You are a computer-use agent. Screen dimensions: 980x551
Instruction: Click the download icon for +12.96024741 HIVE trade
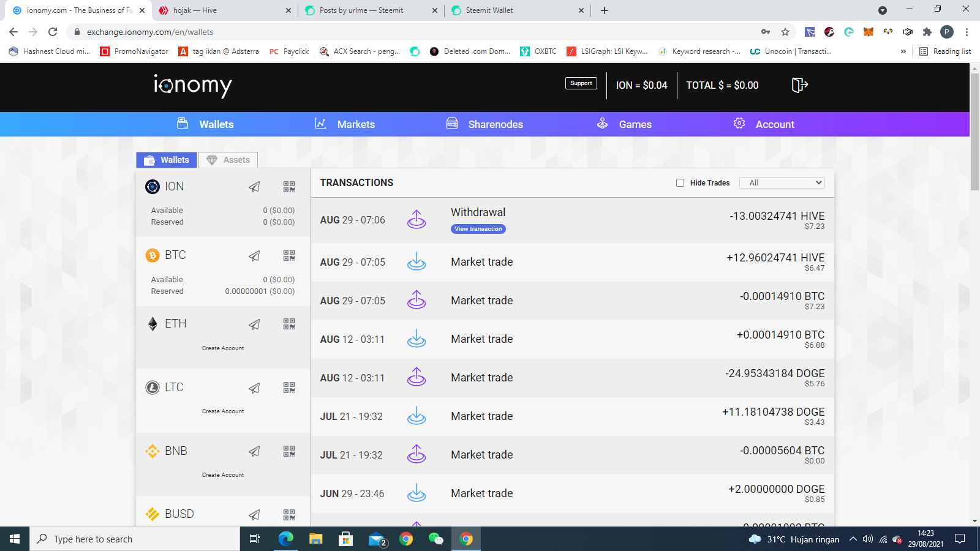click(417, 261)
